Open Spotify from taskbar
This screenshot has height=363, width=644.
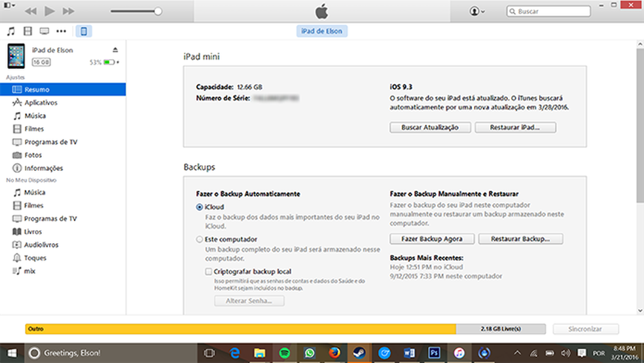pos(284,353)
